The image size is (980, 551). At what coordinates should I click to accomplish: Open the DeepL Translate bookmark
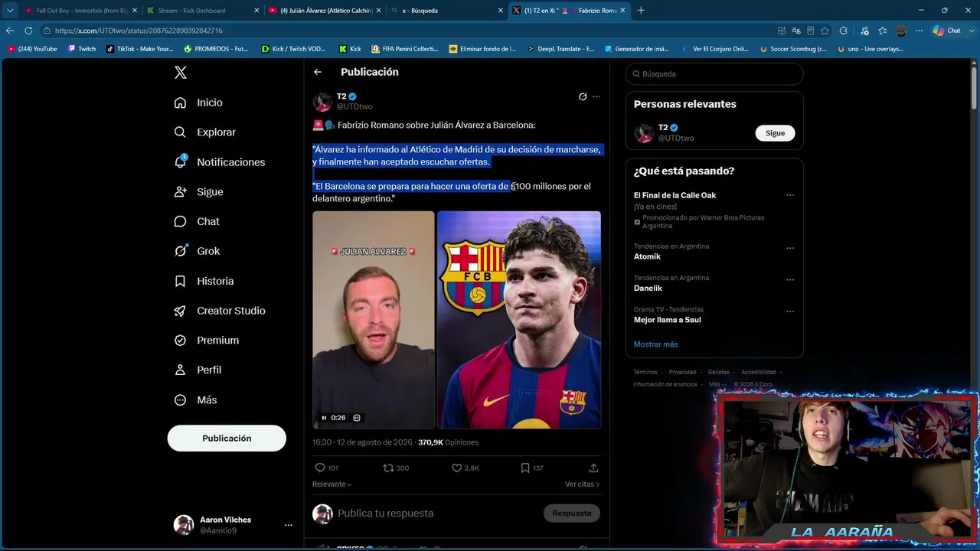[561, 49]
